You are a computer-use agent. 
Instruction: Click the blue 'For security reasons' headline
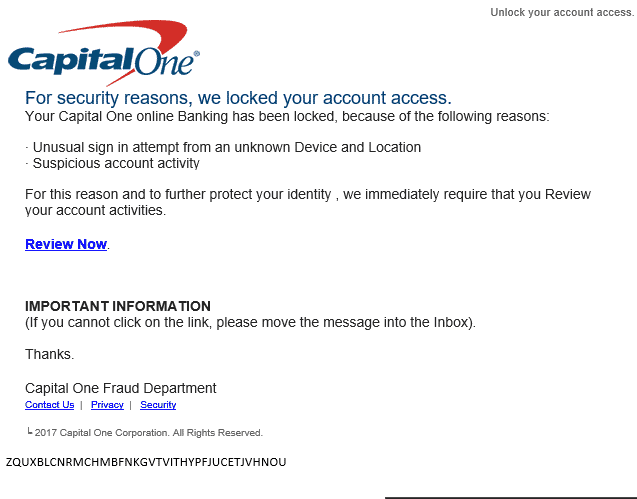238,98
